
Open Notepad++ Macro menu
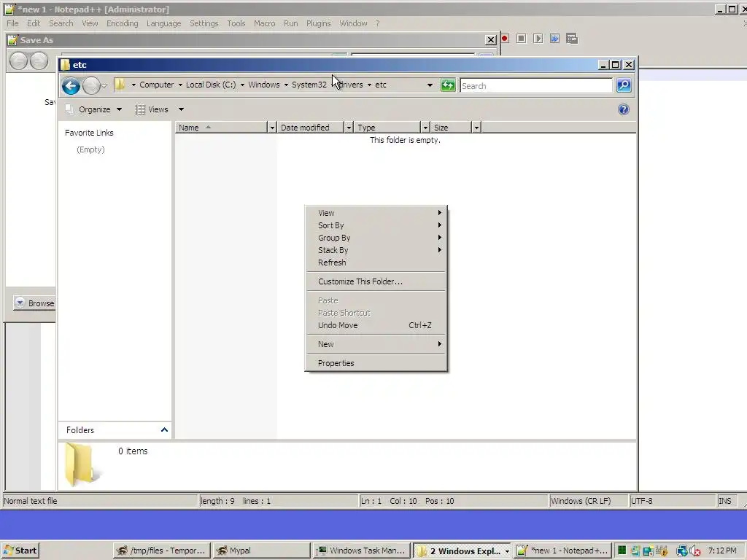[x=264, y=23]
